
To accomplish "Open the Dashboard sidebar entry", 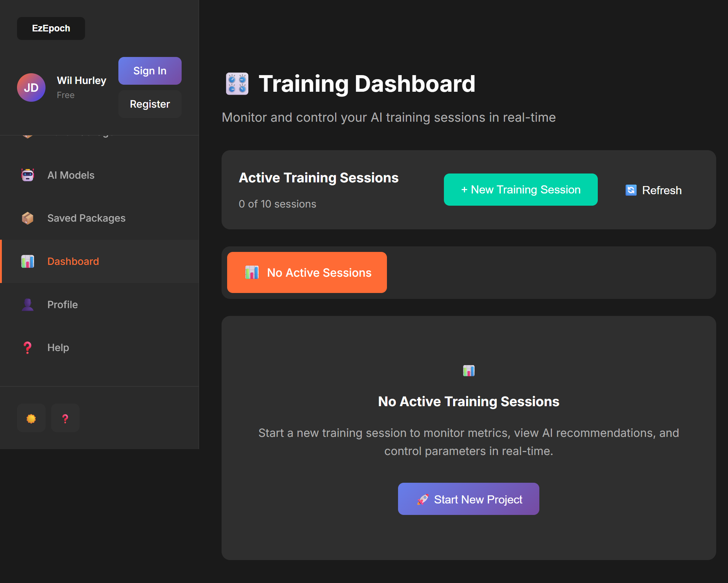I will 73,261.
